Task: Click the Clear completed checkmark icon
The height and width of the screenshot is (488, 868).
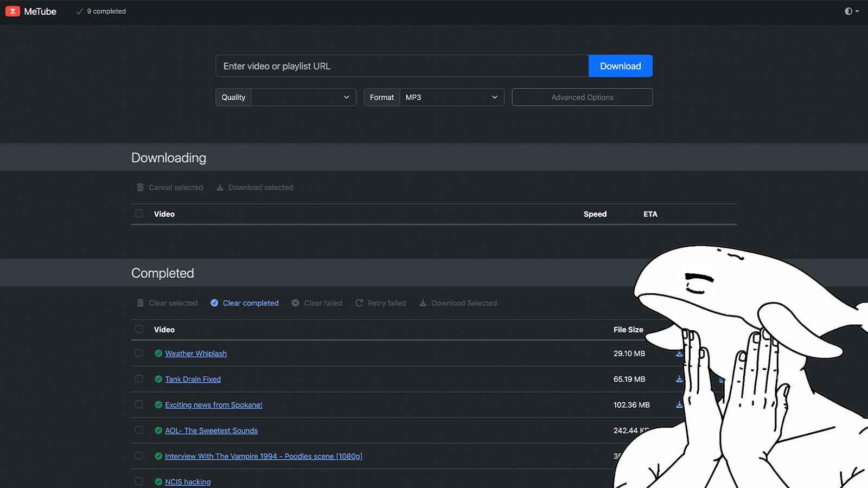Action: [214, 303]
